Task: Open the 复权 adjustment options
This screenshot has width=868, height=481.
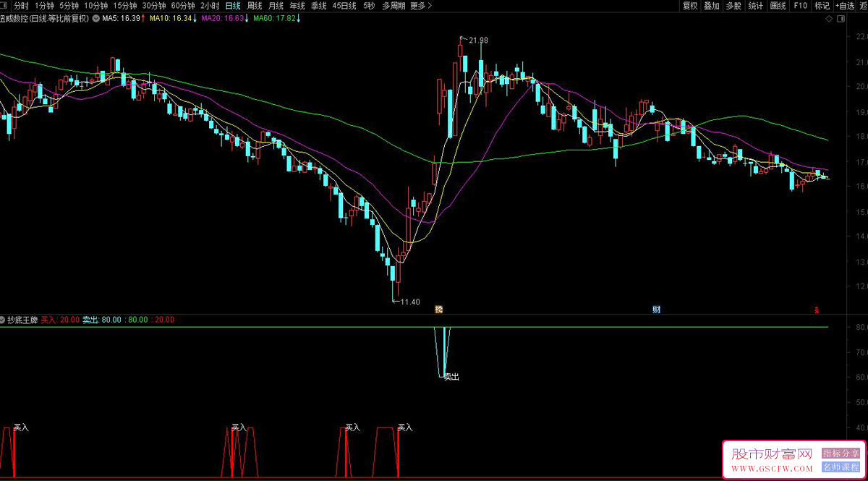Action: (690, 6)
